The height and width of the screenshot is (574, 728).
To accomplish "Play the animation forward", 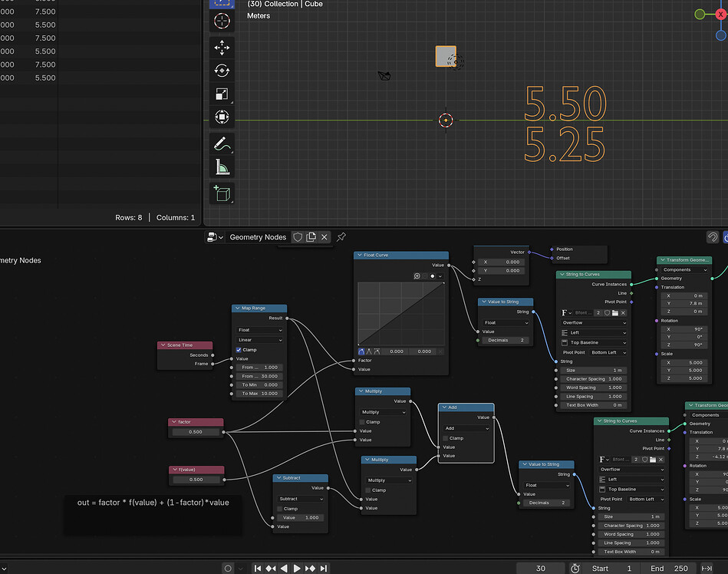I will pos(297,569).
